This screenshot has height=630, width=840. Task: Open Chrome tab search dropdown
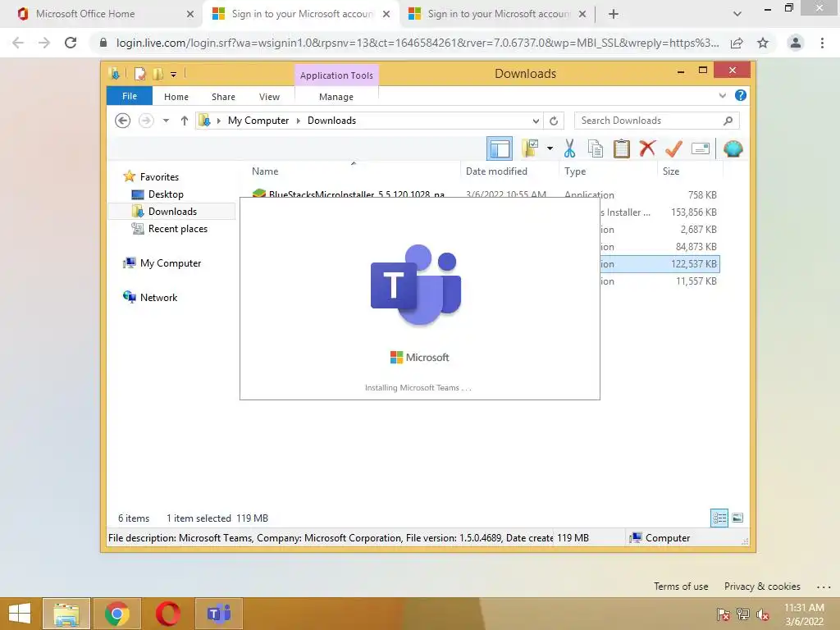pyautogui.click(x=737, y=14)
